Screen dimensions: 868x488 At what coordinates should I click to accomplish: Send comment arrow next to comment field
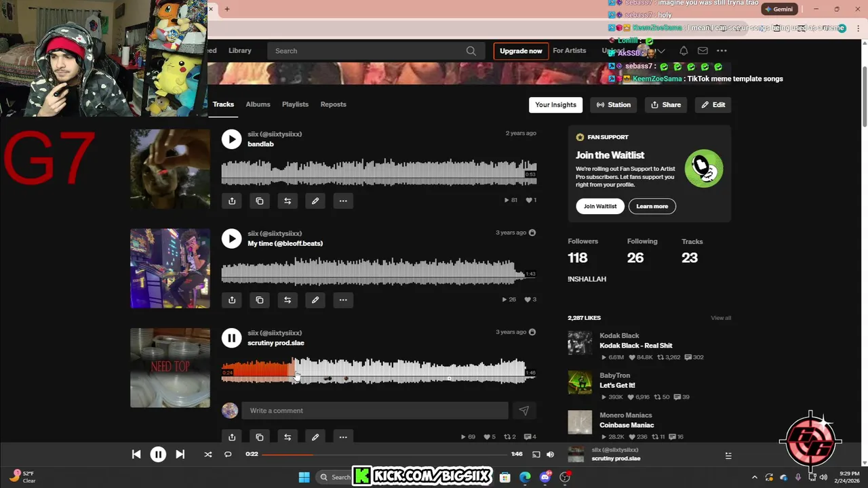[x=524, y=411]
